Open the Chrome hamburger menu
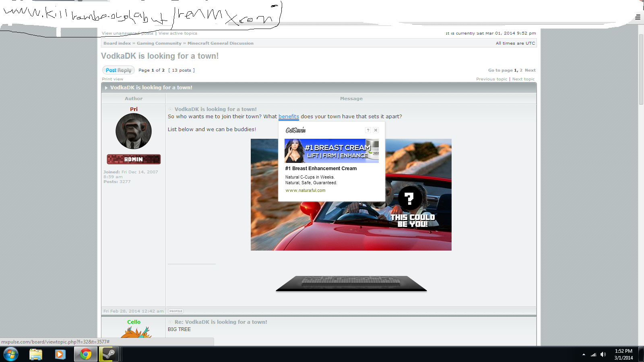The height and width of the screenshot is (362, 644). 638,17
